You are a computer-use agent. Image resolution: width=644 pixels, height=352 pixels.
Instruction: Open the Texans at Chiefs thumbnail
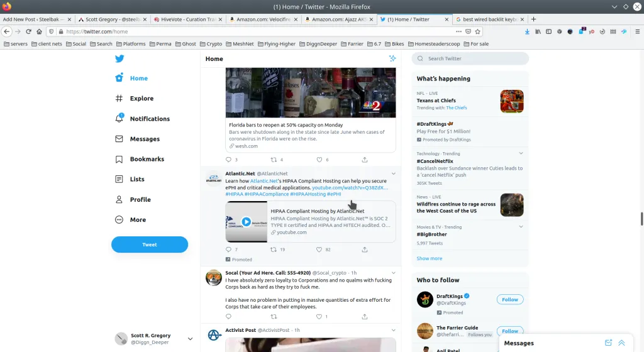[x=512, y=101]
